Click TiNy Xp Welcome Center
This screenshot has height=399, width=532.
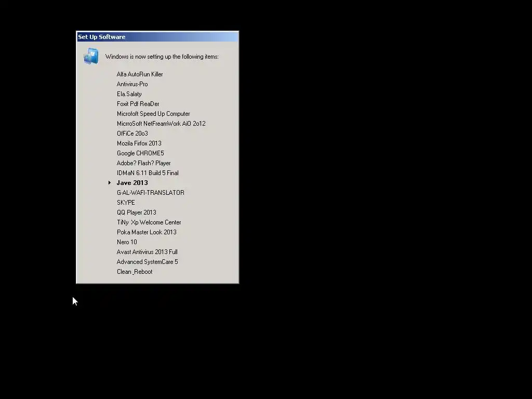[x=149, y=222]
